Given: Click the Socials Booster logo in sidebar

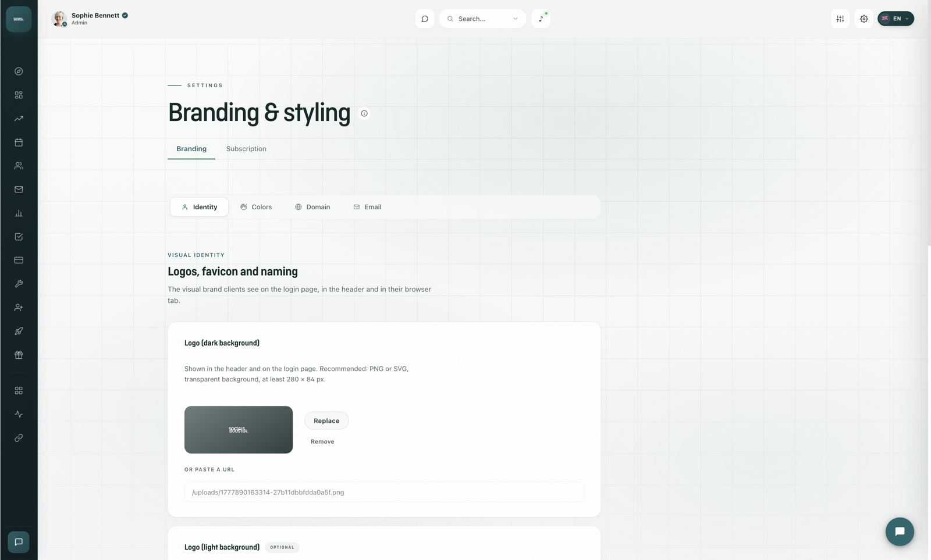Looking at the screenshot, I should pyautogui.click(x=19, y=19).
